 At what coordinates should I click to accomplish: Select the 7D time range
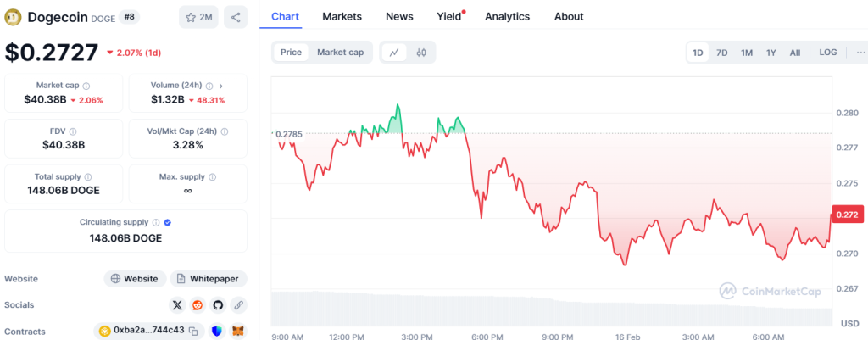(722, 53)
